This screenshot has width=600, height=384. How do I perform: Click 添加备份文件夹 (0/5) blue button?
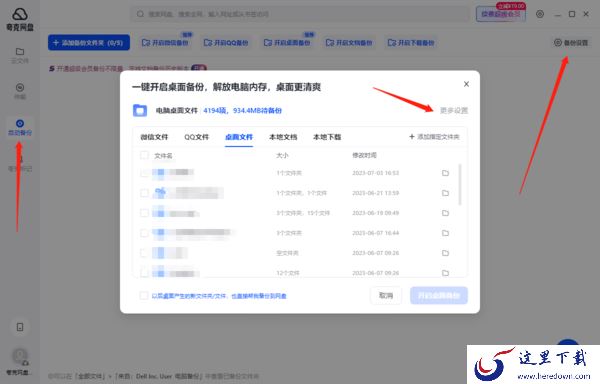click(x=89, y=42)
